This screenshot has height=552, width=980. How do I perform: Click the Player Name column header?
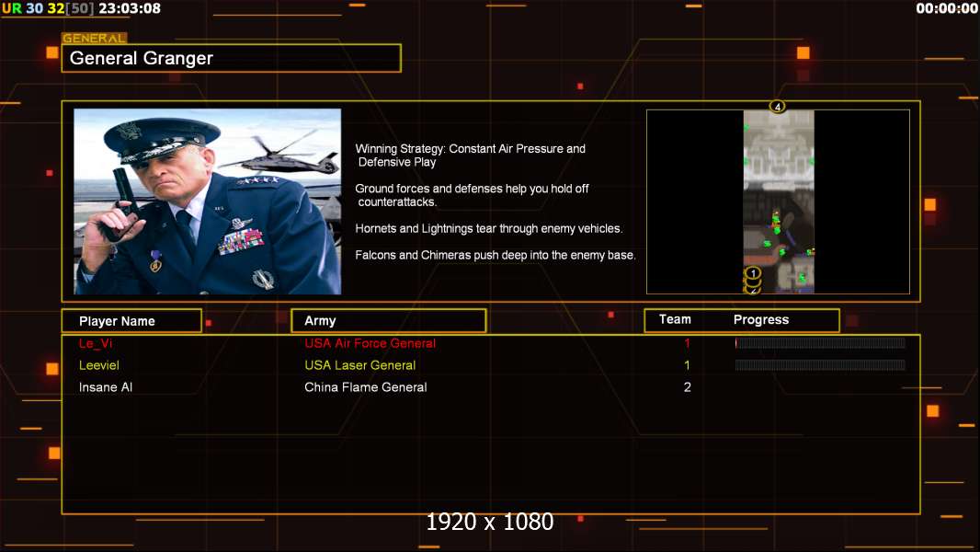tap(131, 321)
